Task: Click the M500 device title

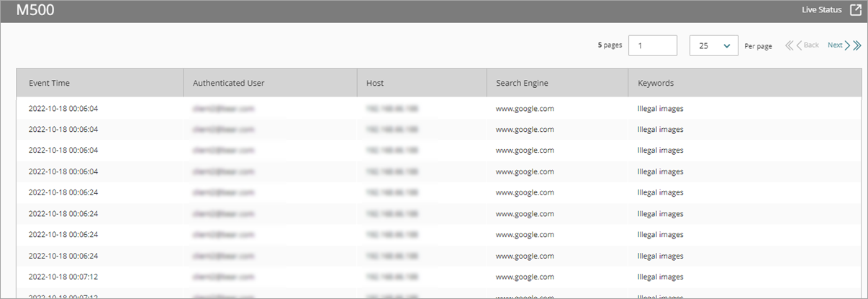Action: pyautogui.click(x=35, y=10)
